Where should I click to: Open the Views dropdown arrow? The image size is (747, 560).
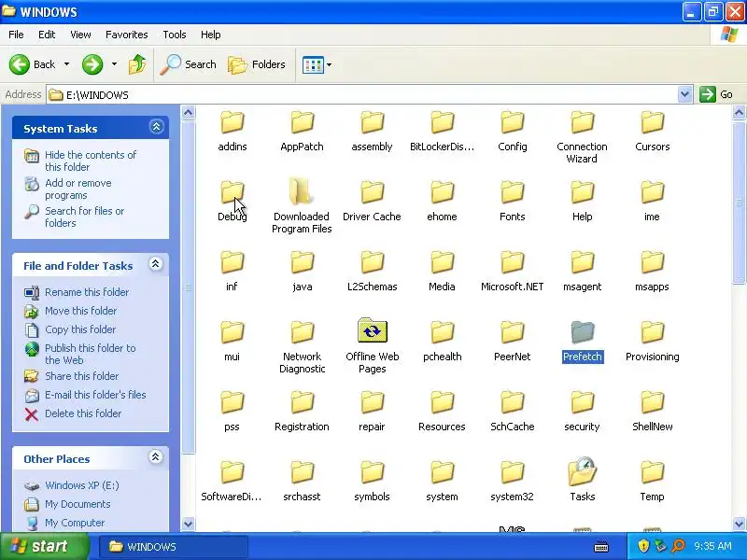(x=330, y=64)
